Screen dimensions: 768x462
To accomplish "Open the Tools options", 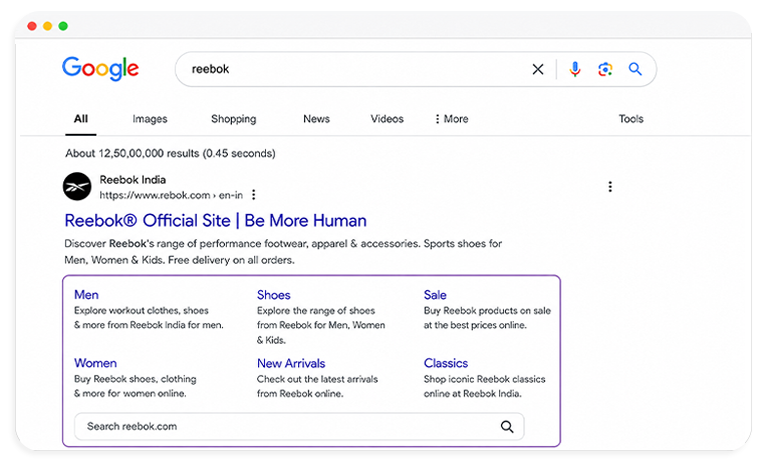I will pos(631,119).
